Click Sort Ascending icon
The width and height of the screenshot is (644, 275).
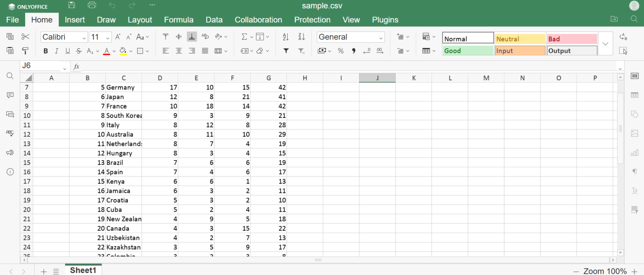click(x=286, y=37)
